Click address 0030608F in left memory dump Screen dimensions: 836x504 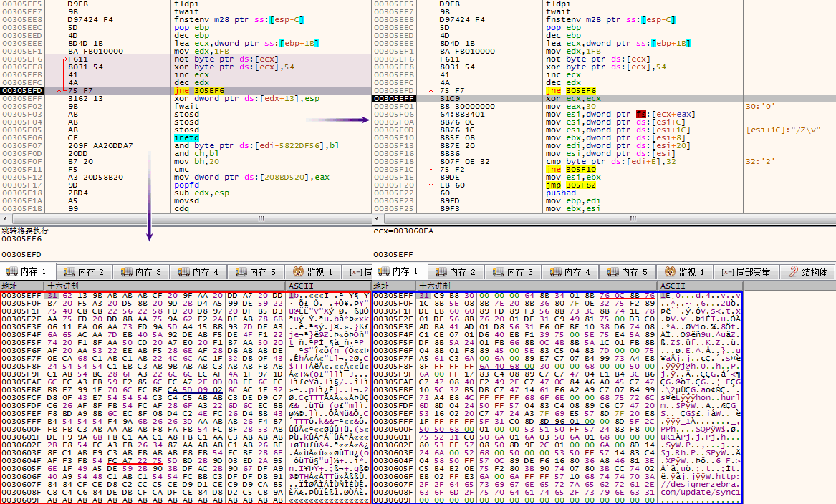point(21,493)
